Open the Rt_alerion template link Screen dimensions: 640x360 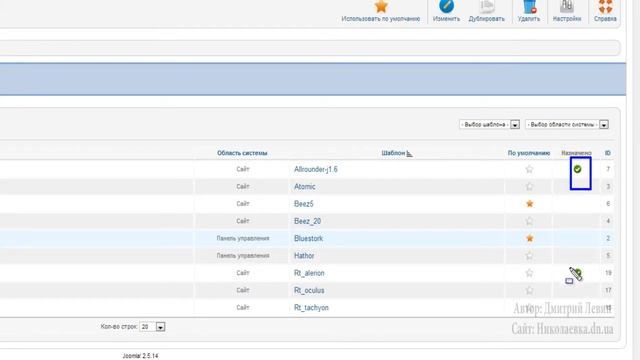(x=309, y=273)
